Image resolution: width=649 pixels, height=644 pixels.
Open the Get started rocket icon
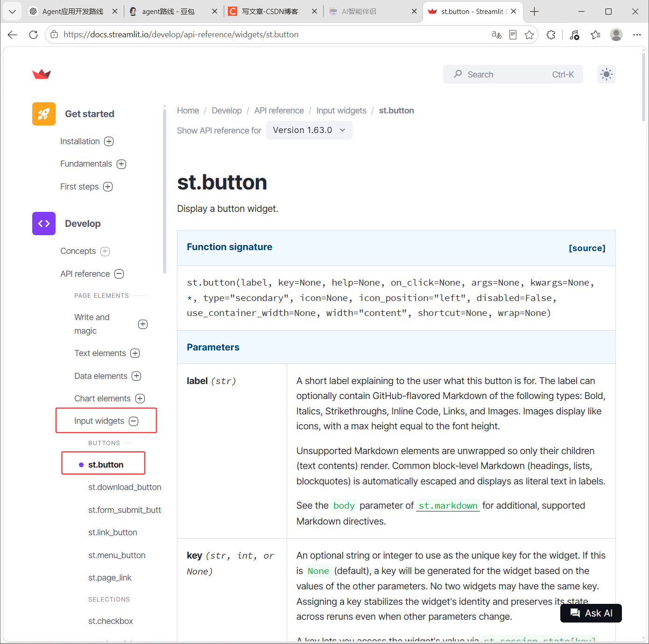point(44,114)
